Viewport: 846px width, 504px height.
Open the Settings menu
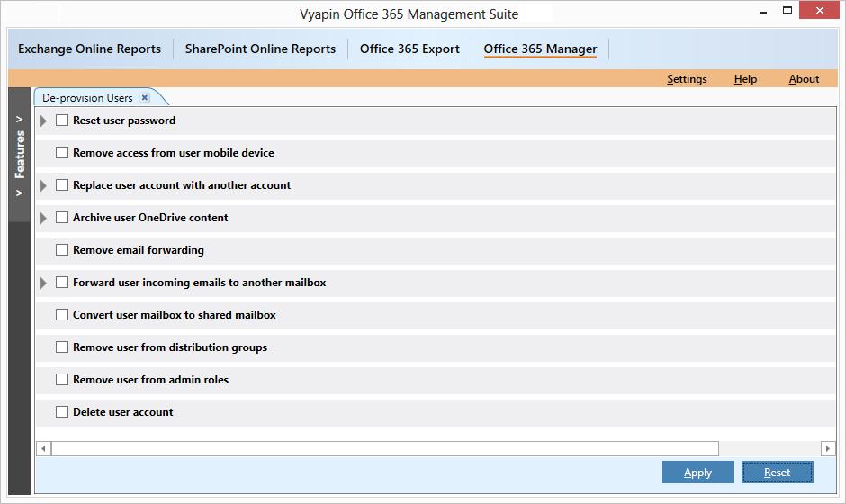pyautogui.click(x=687, y=79)
